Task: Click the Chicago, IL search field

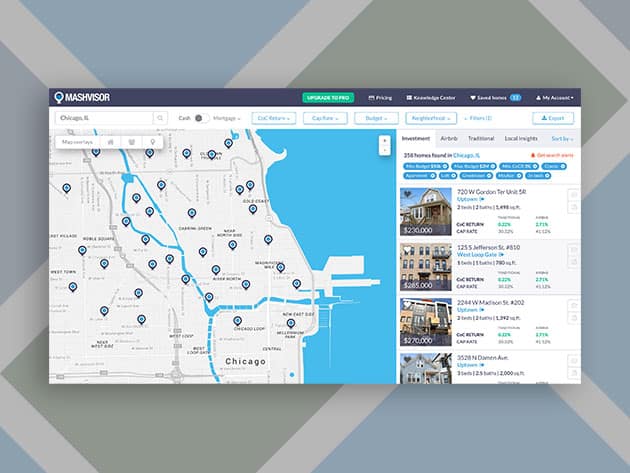Action: point(103,118)
